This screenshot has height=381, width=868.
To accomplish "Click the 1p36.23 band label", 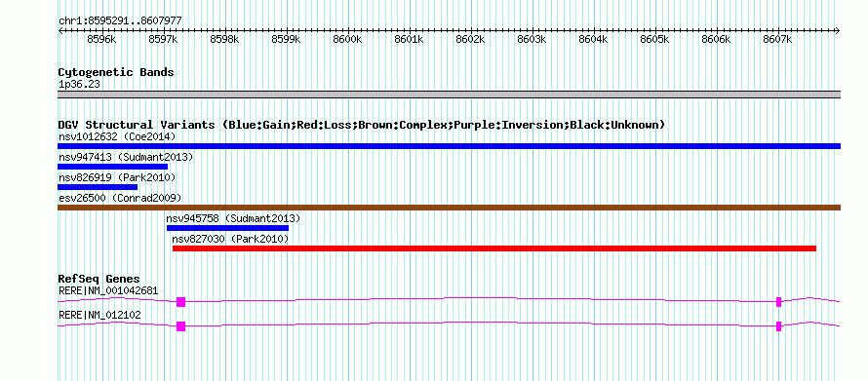I will [79, 85].
